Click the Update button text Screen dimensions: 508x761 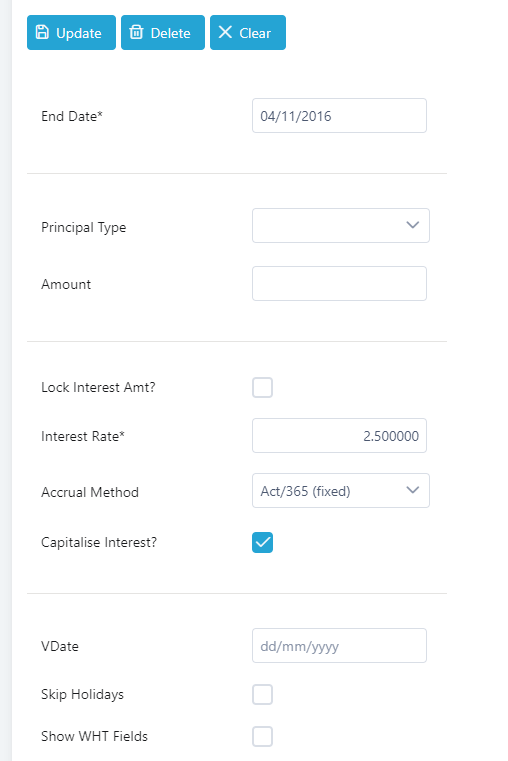[79, 33]
